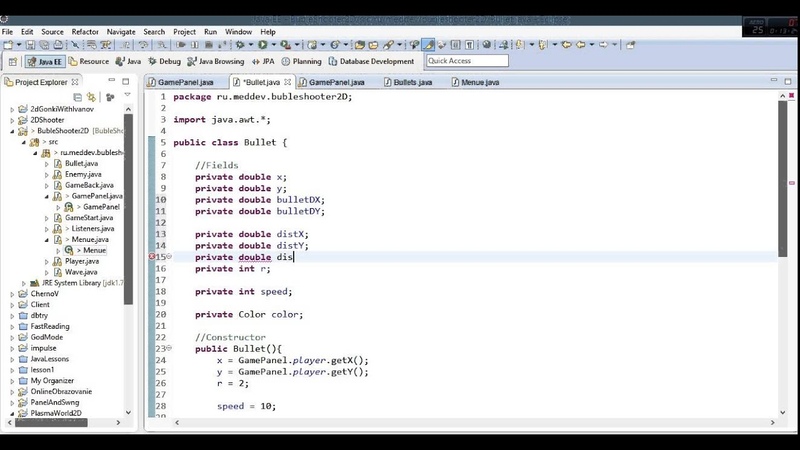Click the Run external tools icon

coord(285,45)
